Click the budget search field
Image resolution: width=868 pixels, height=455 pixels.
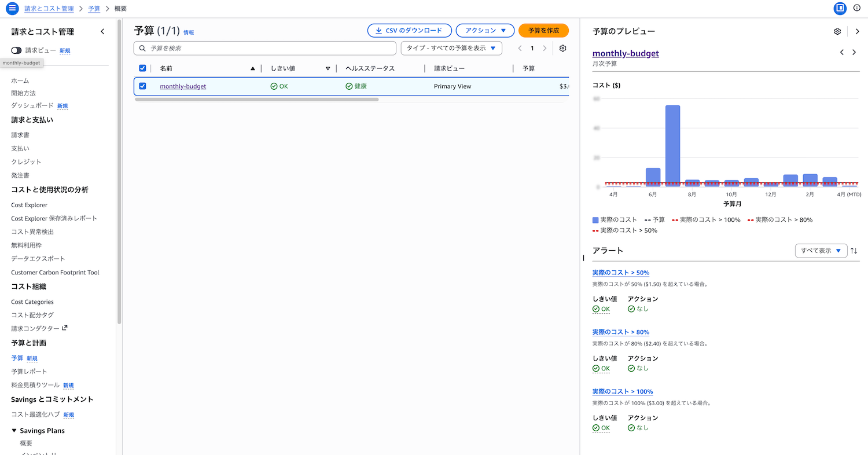tap(265, 49)
